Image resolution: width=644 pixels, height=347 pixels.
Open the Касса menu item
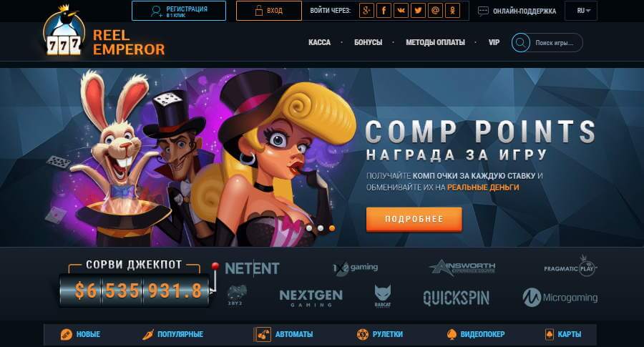coord(320,42)
